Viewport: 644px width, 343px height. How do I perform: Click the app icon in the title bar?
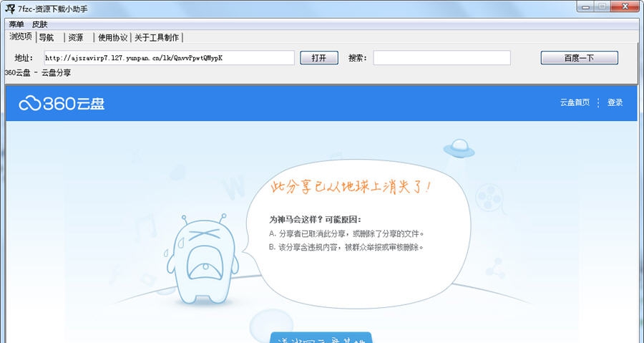tap(10, 8)
